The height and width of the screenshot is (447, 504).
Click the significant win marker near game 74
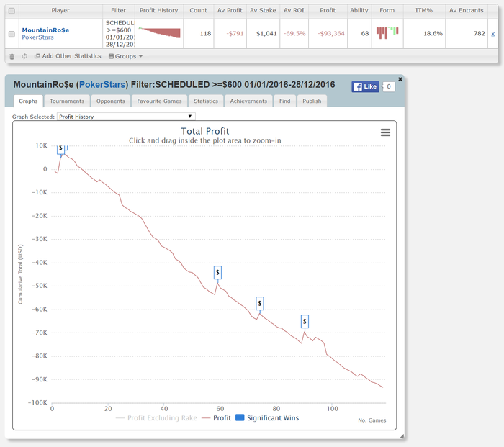click(260, 303)
